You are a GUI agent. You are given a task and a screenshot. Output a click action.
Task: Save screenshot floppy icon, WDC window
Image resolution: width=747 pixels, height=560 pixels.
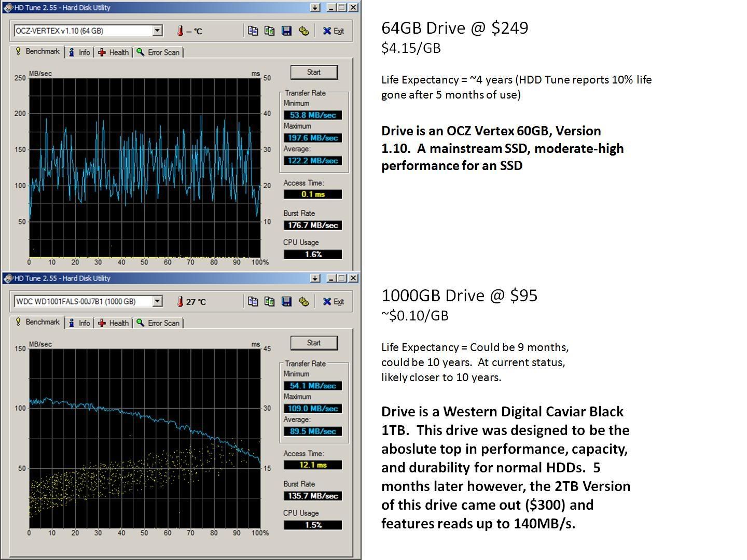click(286, 302)
